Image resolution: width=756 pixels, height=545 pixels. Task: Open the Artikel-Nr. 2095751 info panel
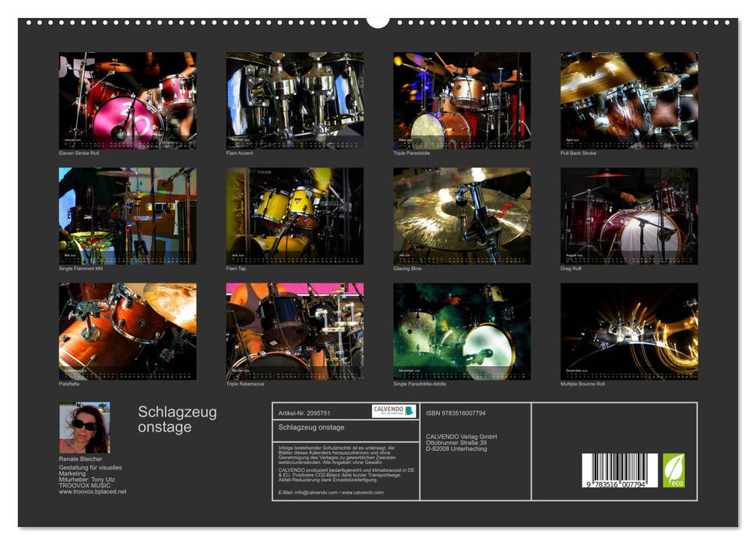[x=306, y=412]
